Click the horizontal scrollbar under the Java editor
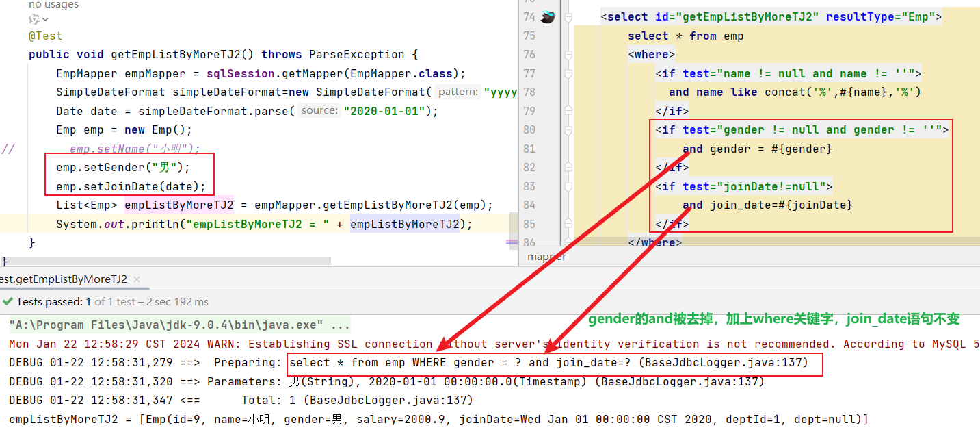This screenshot has height=432, width=980. tap(164, 260)
